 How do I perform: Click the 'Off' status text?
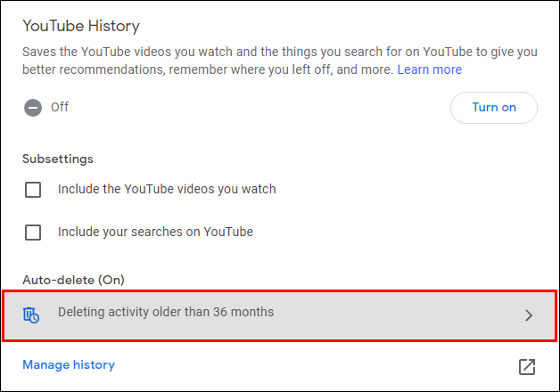pos(60,108)
